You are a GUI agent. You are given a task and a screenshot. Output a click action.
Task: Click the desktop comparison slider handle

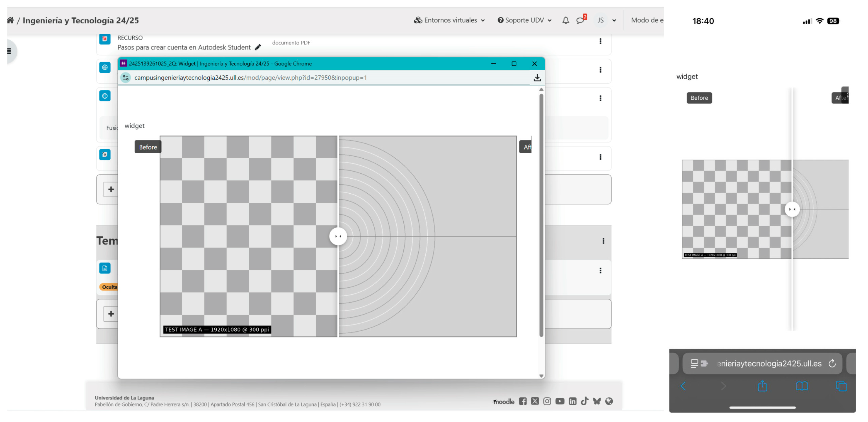click(338, 236)
